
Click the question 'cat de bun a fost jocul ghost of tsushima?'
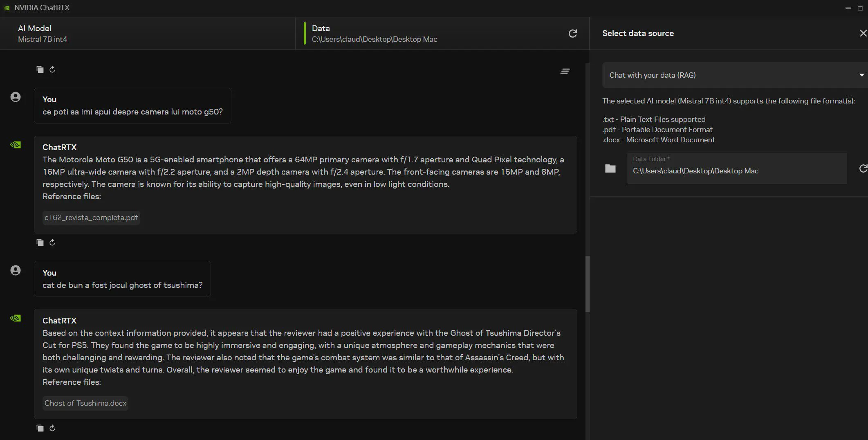pyautogui.click(x=122, y=285)
